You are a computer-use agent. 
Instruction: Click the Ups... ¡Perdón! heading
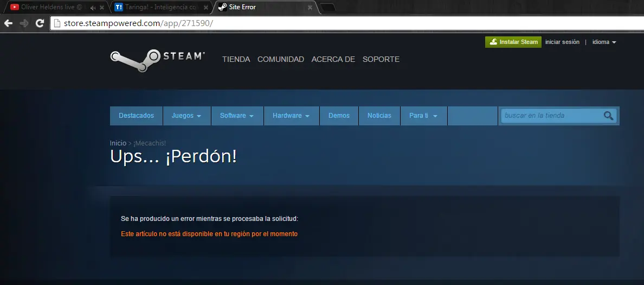(x=173, y=156)
